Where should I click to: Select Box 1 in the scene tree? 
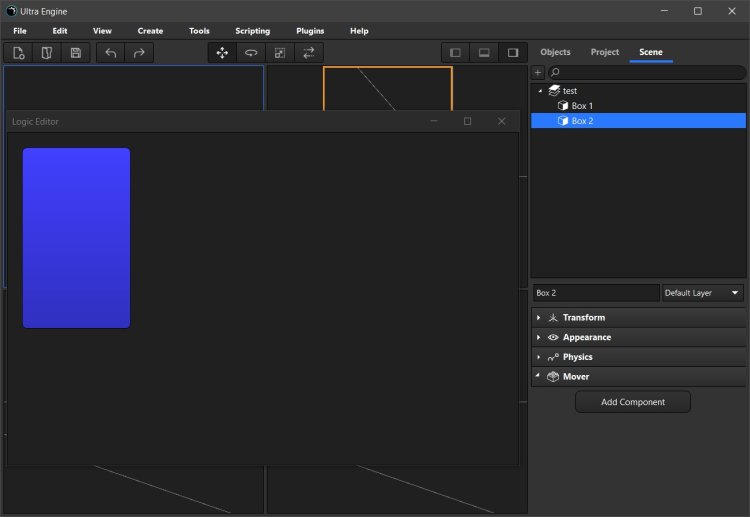(x=582, y=106)
